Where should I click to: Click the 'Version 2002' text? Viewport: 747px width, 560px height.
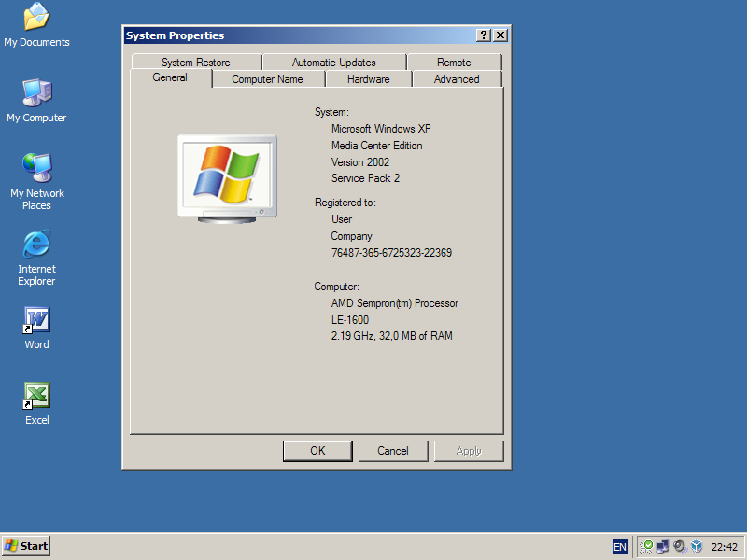360,161
